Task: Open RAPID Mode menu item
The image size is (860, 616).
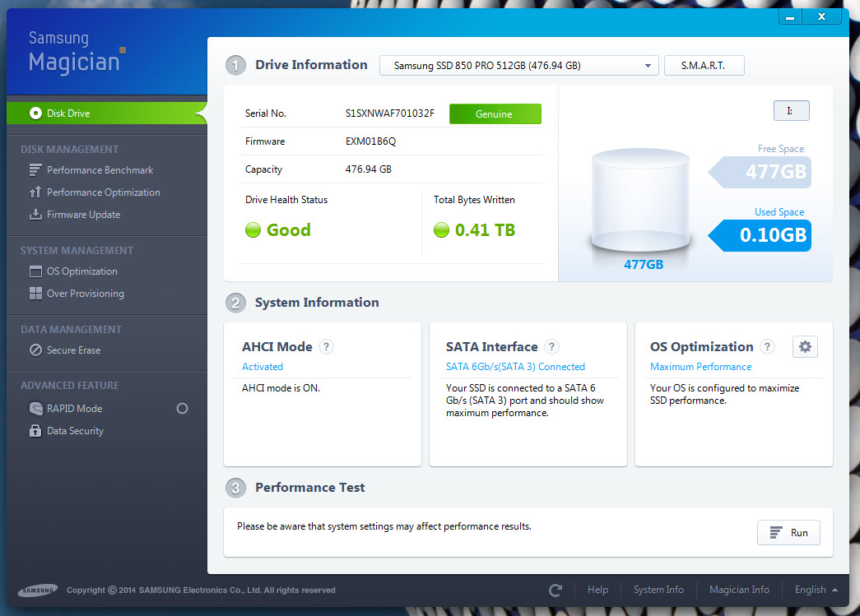Action: click(74, 408)
